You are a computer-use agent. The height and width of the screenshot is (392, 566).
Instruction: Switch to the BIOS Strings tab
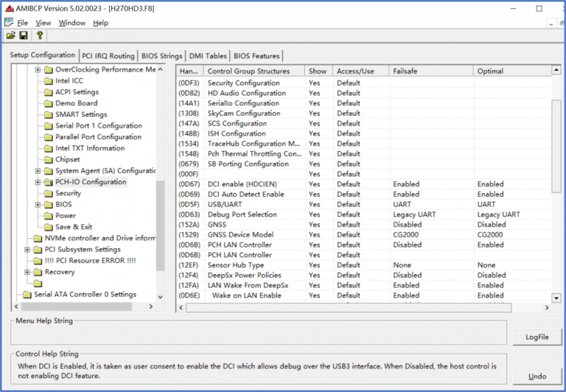pyautogui.click(x=162, y=56)
